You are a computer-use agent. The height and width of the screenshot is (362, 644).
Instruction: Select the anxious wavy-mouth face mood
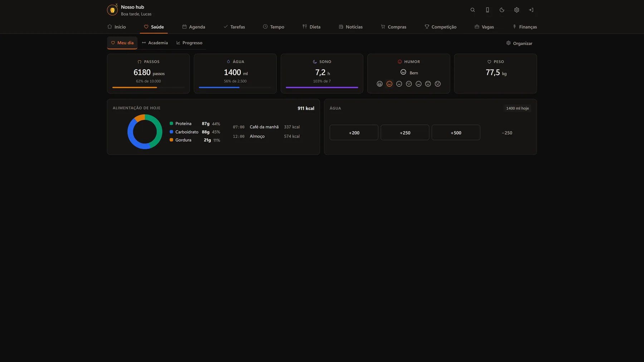tap(428, 84)
